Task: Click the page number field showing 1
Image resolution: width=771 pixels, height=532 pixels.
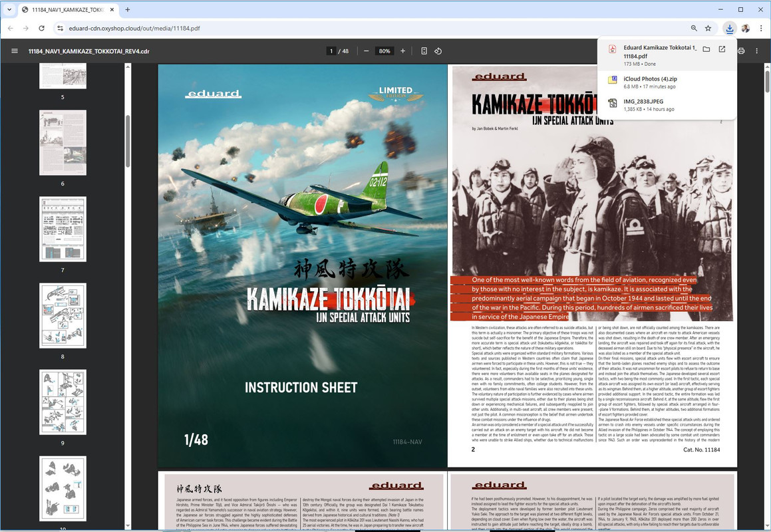Action: click(331, 51)
